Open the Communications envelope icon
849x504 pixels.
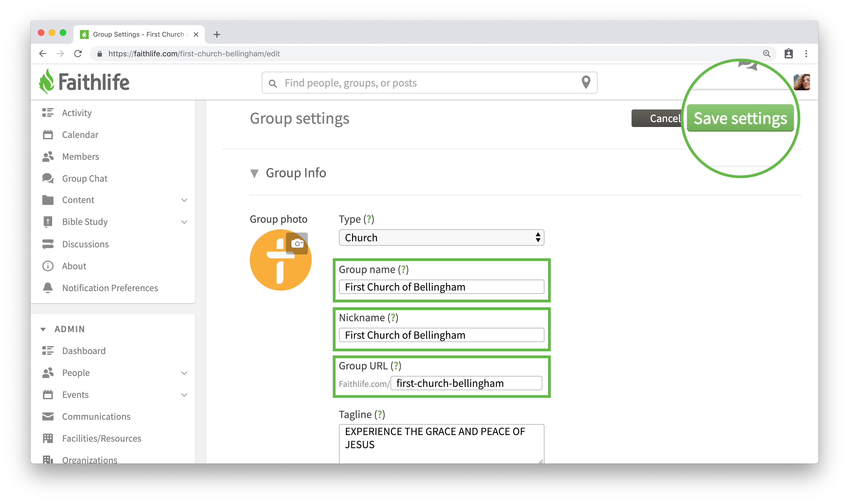(x=48, y=416)
